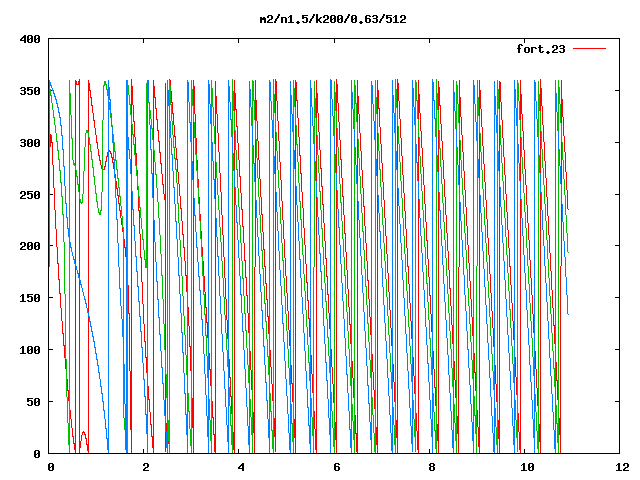This screenshot has height=480, width=640.
Task: Click y-axis label 150
Action: click(x=30, y=298)
